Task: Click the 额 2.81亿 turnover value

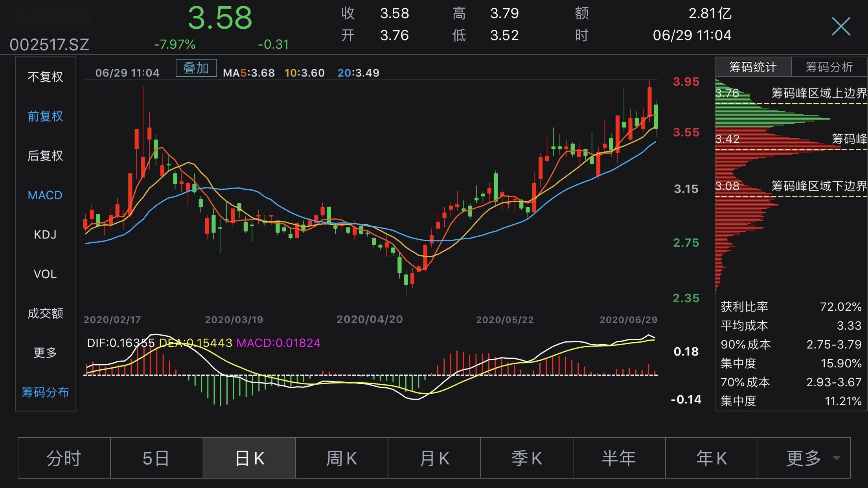Action: pyautogui.click(x=710, y=14)
